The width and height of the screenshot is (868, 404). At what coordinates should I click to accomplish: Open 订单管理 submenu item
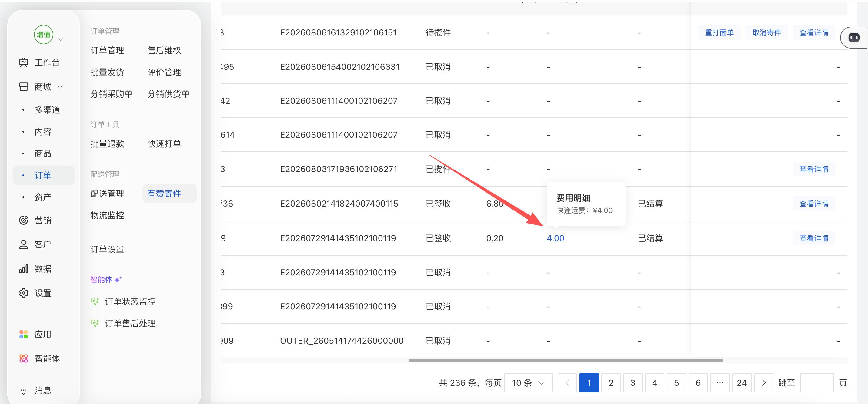(x=107, y=51)
